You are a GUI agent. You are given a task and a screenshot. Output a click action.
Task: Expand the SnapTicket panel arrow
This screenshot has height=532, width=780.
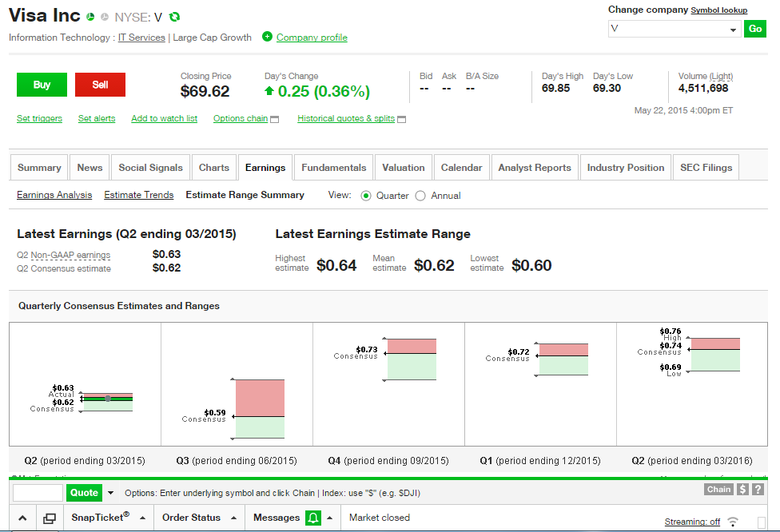point(143,518)
